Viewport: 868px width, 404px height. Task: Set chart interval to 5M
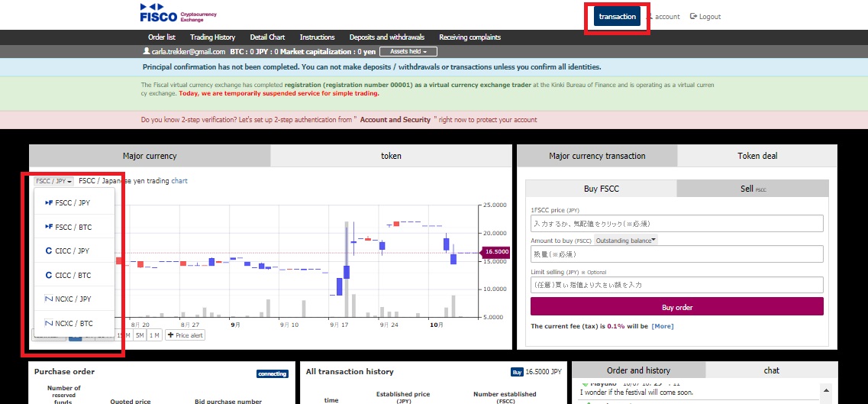140,335
